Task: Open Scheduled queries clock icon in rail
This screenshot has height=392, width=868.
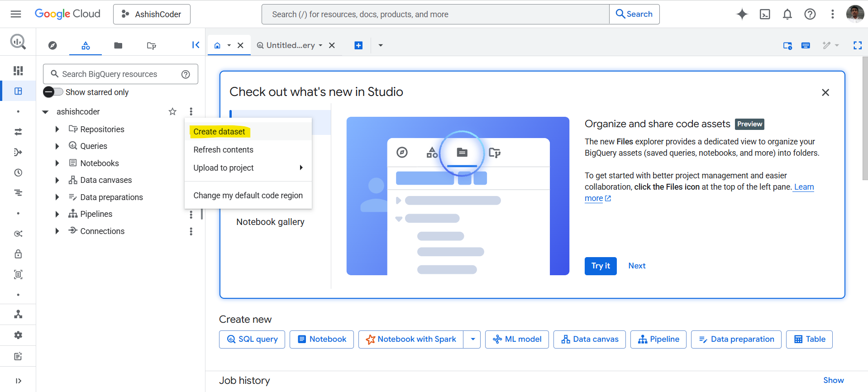Action: 18,172
